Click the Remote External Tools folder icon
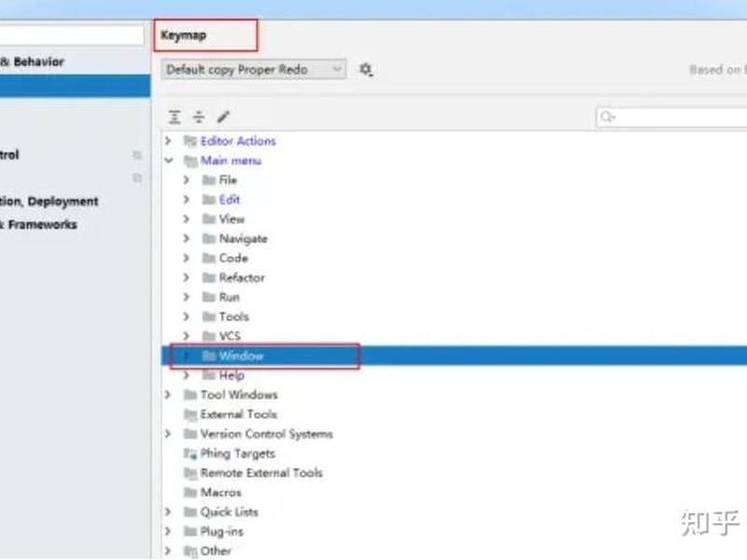This screenshot has height=560, width=747. 190,473
